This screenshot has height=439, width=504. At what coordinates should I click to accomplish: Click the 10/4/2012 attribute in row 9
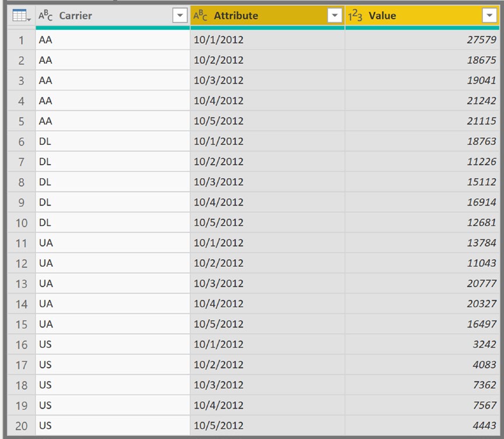267,203
